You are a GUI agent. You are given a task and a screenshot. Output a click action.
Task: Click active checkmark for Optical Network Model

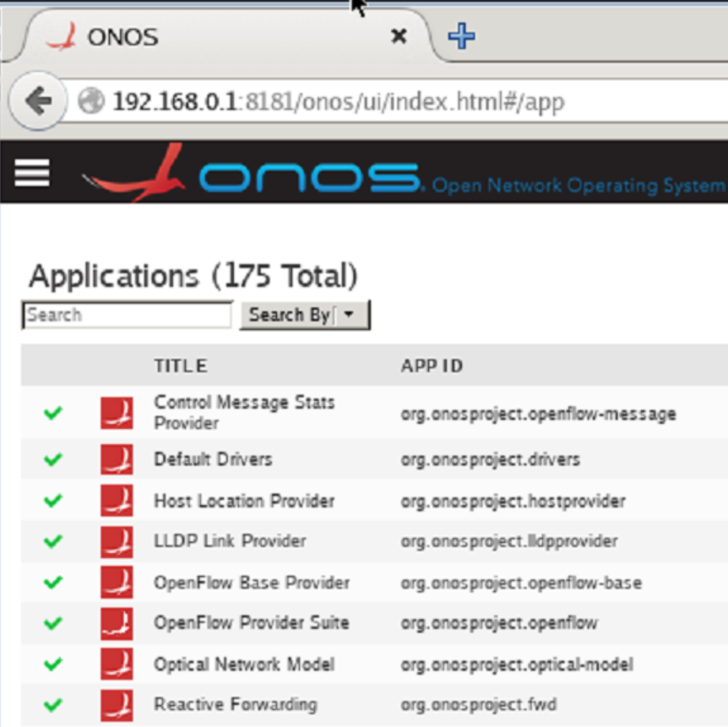(x=53, y=664)
